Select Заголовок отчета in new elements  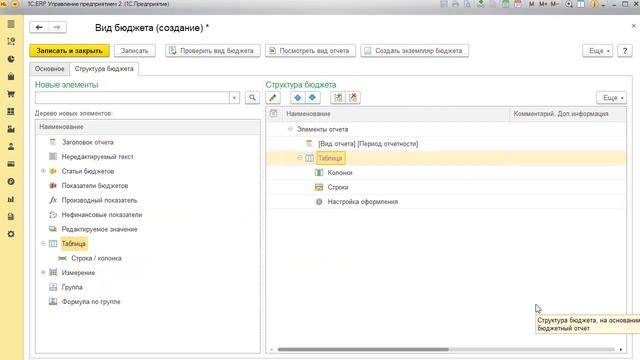[x=87, y=142]
